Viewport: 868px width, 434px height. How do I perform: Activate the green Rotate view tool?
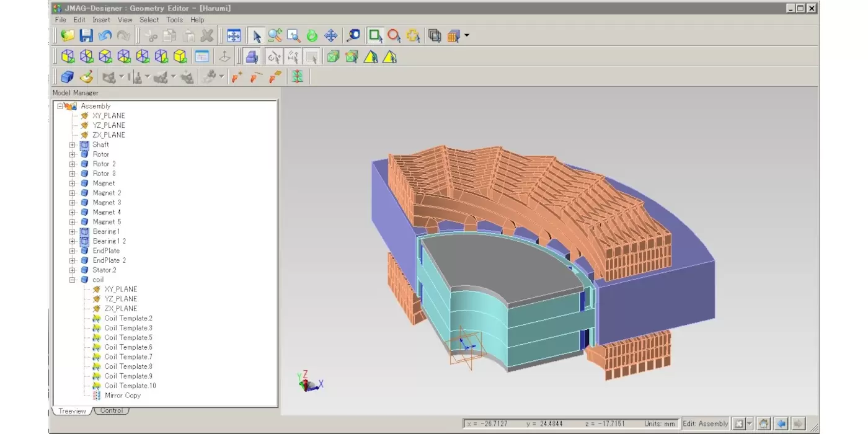coord(312,36)
